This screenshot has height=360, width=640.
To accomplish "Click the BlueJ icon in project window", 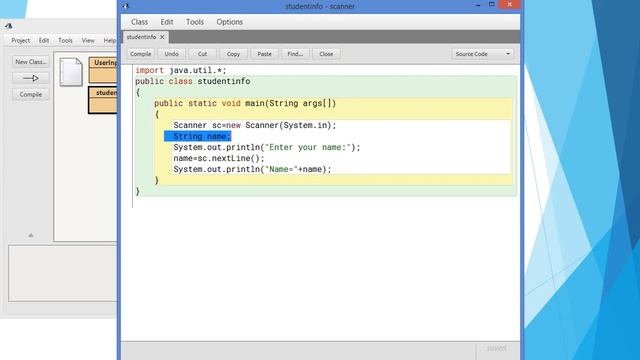I will pos(9,26).
